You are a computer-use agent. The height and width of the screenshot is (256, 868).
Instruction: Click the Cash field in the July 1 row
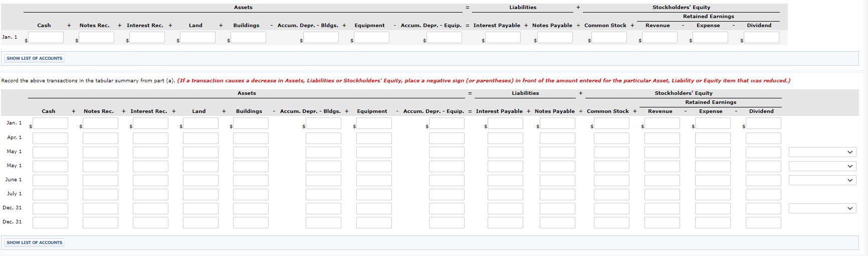pyautogui.click(x=50, y=194)
